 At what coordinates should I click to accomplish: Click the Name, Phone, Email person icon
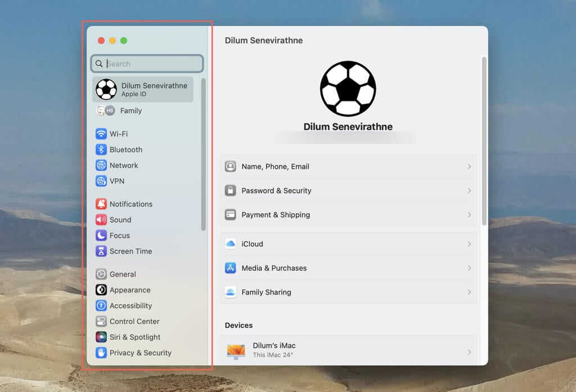coord(230,166)
